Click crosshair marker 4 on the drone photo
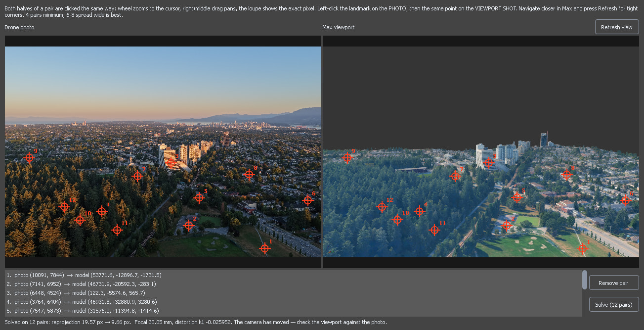Screen dimensions: 644x330 (x=102, y=211)
